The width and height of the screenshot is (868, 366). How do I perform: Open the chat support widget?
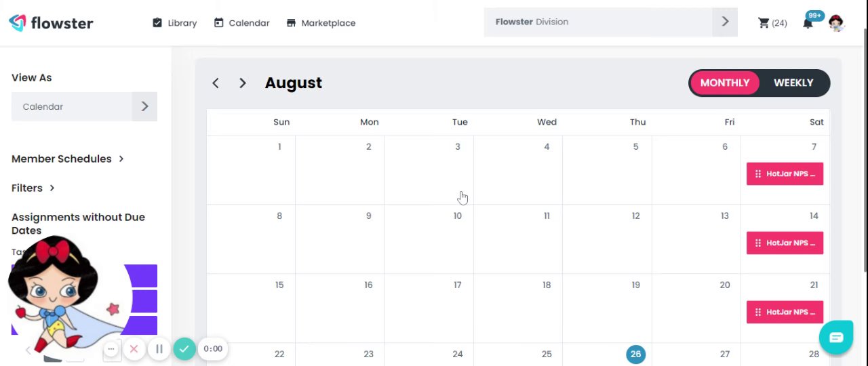[x=835, y=338]
